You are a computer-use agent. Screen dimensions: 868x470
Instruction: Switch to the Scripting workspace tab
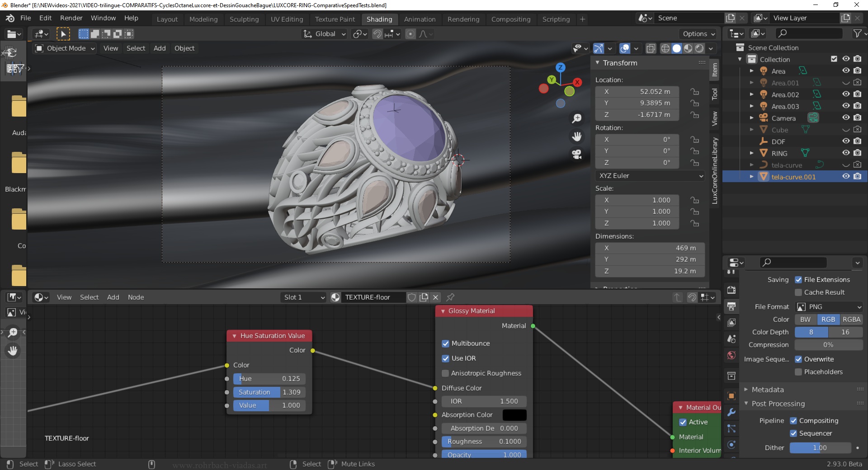point(556,19)
